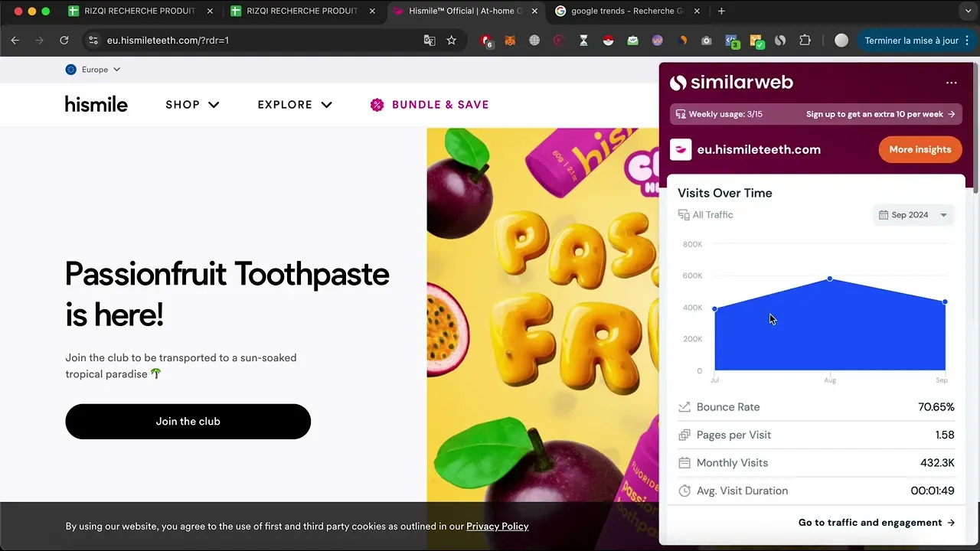
Task: Click the hismile favicon beside eu.hismileteeth.com
Action: 681,149
